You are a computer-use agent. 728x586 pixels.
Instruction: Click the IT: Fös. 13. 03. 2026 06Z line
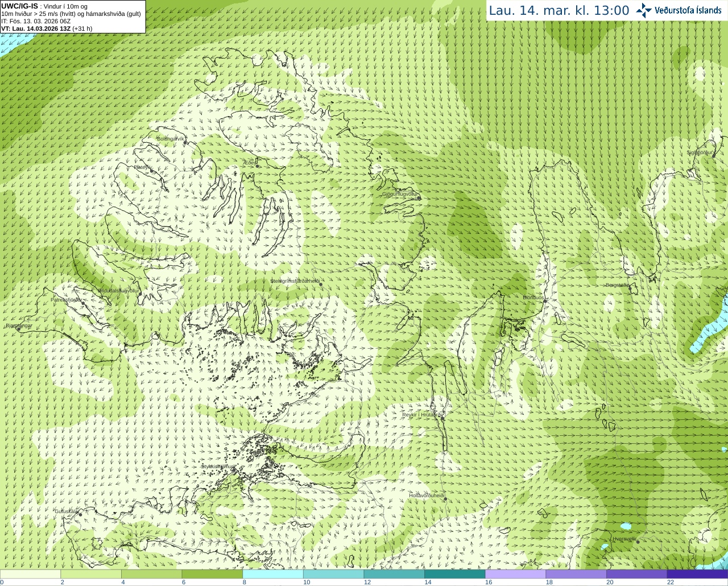tap(36, 21)
